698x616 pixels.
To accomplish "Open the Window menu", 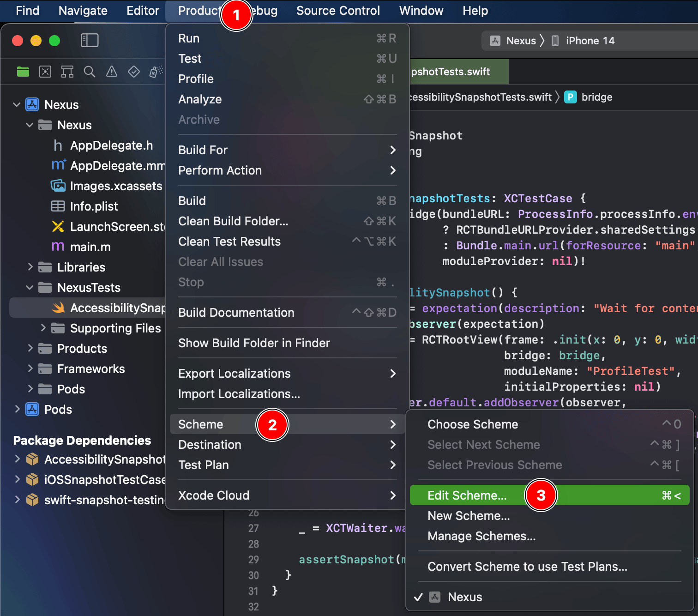I will [x=421, y=11].
